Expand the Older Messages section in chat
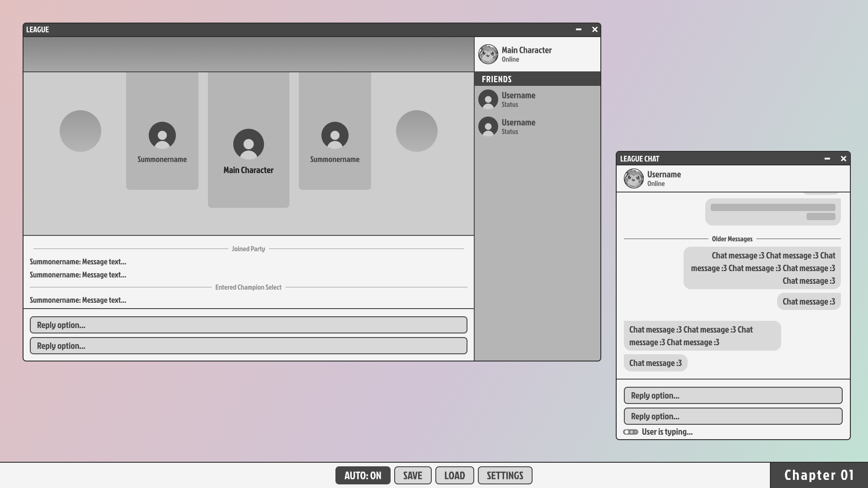The height and width of the screenshot is (488, 868). click(732, 239)
